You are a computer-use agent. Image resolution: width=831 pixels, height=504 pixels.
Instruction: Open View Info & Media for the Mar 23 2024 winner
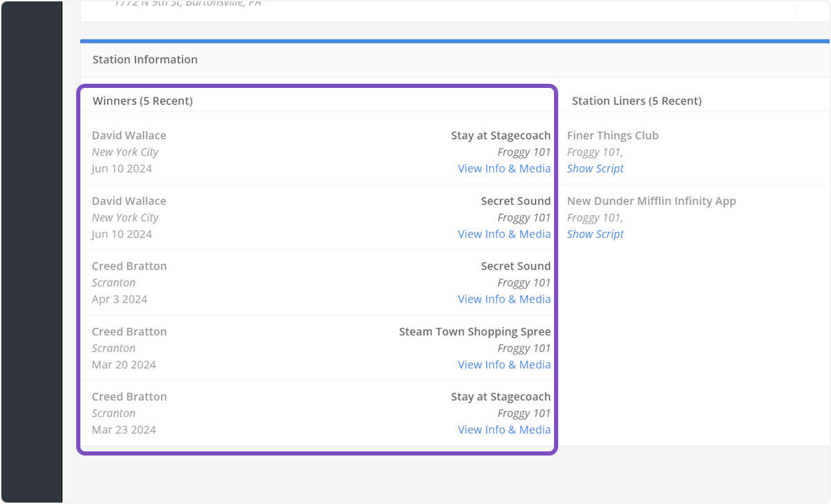pos(504,430)
